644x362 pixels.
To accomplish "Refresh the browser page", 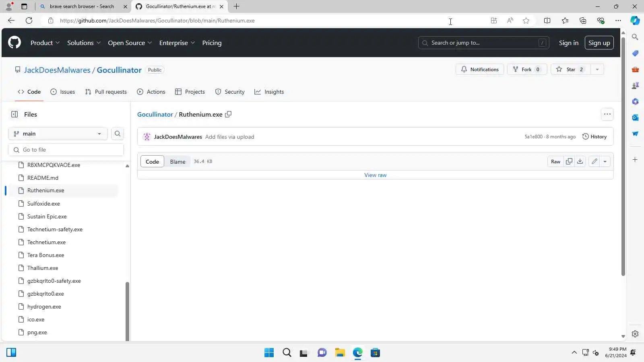I will tap(29, 21).
